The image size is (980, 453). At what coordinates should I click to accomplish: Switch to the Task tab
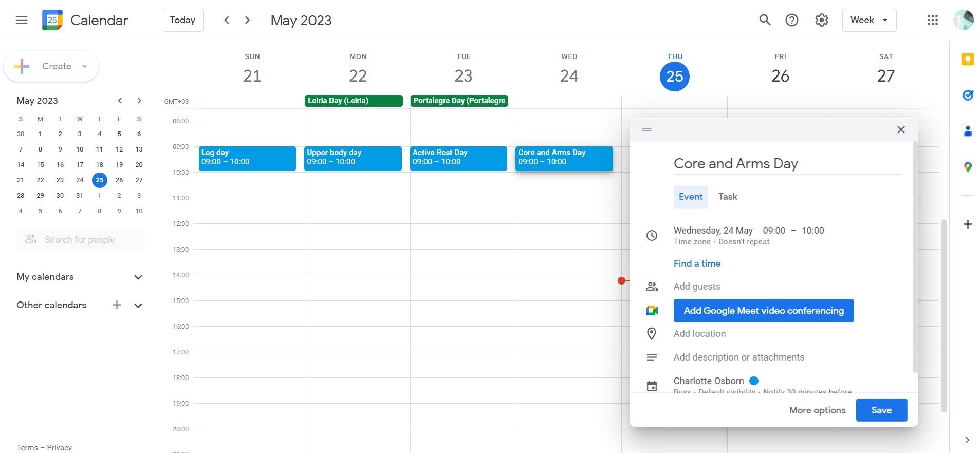click(728, 197)
